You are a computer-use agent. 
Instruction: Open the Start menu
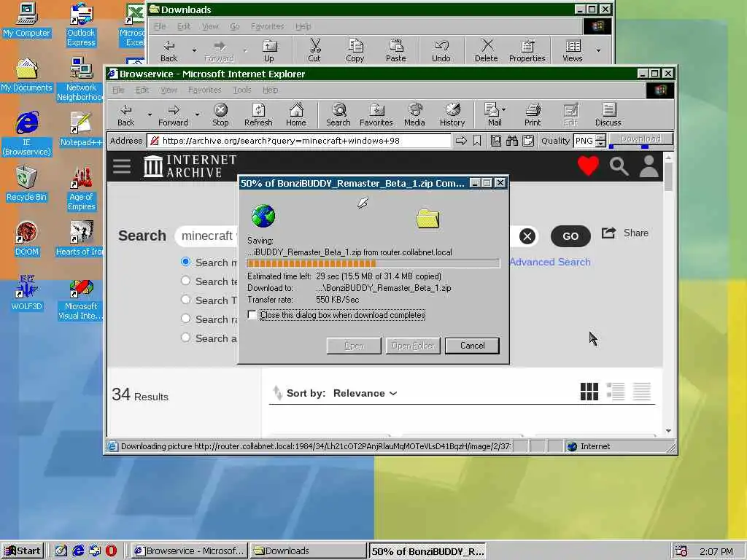pos(23,551)
